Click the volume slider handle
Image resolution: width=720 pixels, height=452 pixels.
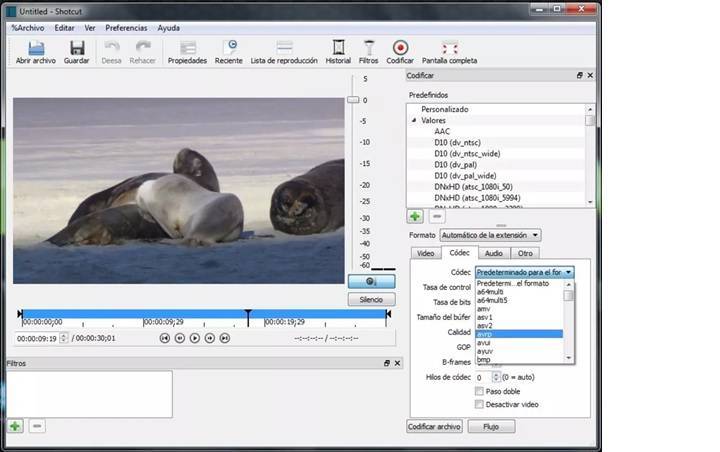pos(353,100)
